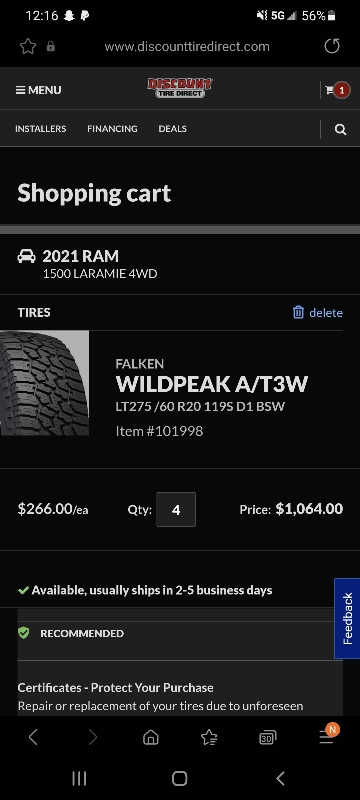The image size is (360, 800).
Task: Show open browser tabs
Action: pos(268,737)
